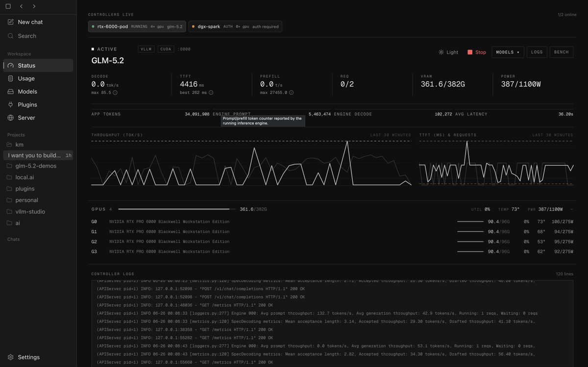Click log line with Avg prompt throughput 132.7
This screenshot has width=588, height=367.
tap(317, 313)
